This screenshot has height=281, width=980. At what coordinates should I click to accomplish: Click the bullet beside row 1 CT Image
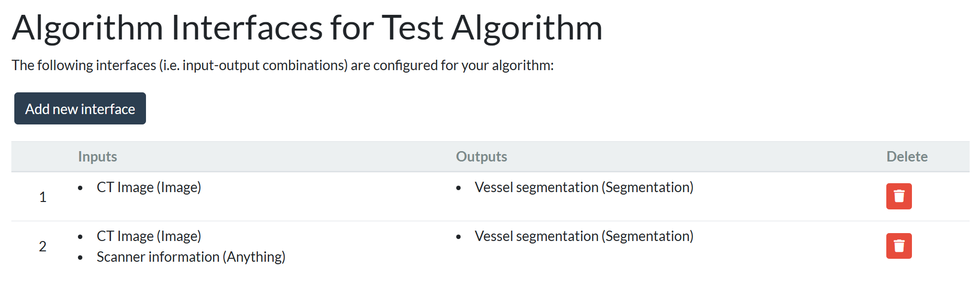coord(80,188)
